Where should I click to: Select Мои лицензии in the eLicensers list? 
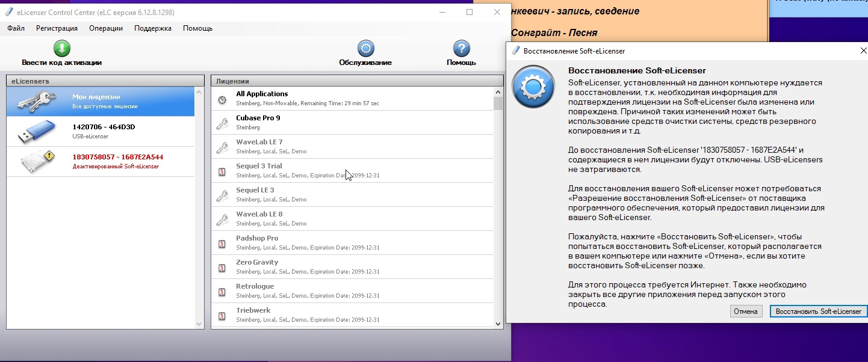point(101,101)
